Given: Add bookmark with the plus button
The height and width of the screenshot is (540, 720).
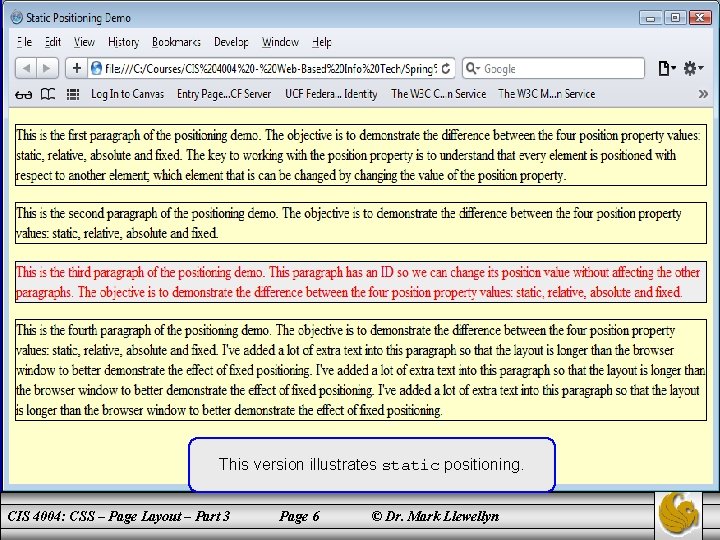Looking at the screenshot, I should 77,68.
